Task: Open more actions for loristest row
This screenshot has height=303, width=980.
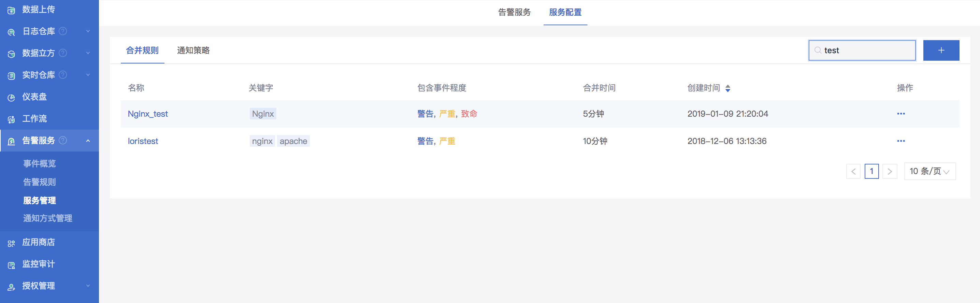Action: pyautogui.click(x=901, y=141)
